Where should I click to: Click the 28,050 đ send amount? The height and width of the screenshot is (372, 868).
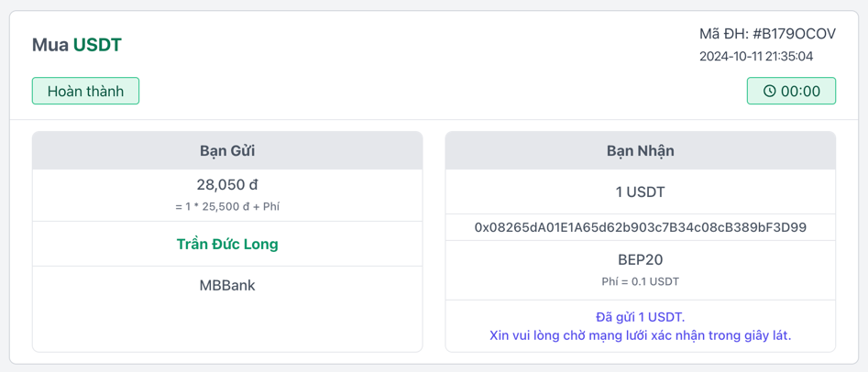coord(227,185)
